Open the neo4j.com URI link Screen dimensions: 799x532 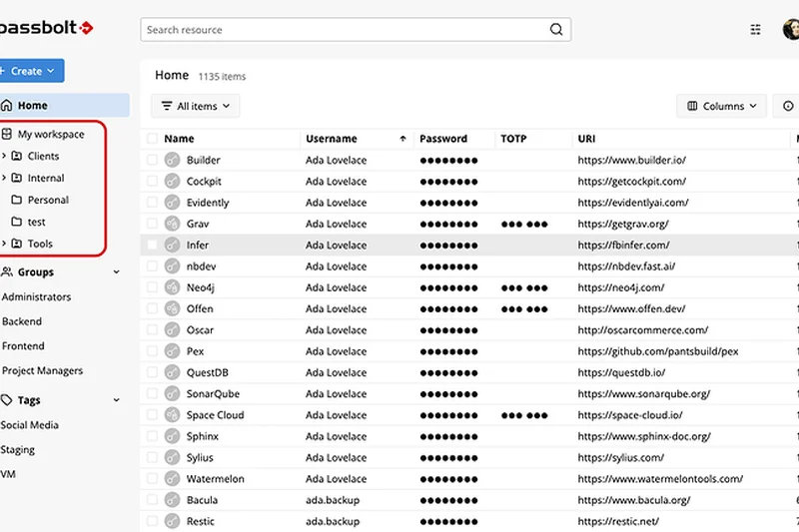pos(621,287)
